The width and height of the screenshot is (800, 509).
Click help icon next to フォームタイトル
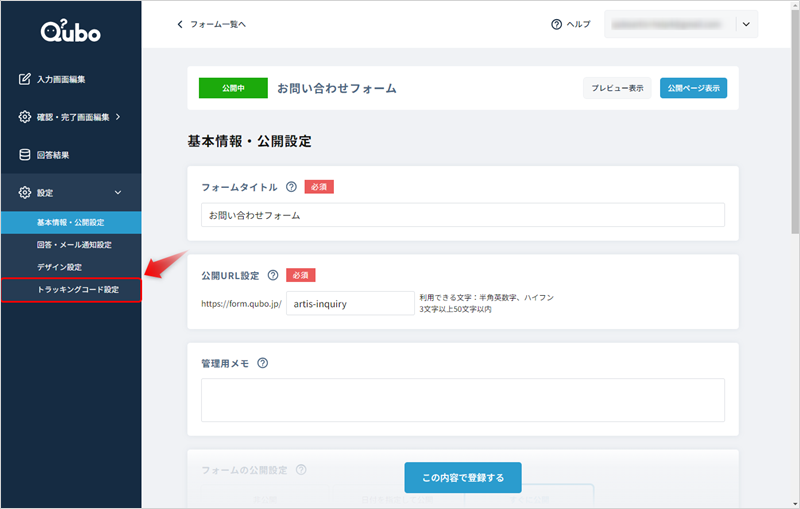(x=291, y=186)
